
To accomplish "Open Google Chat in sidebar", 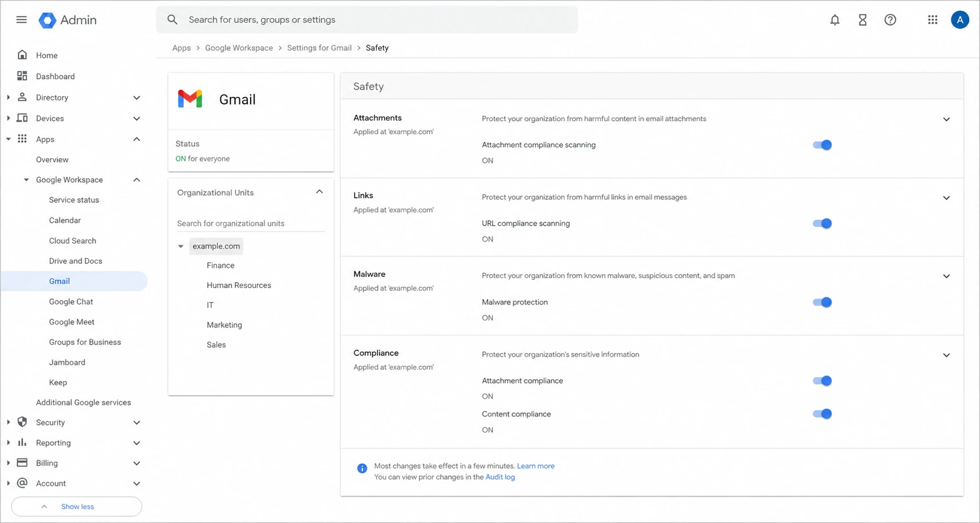I will coord(71,301).
